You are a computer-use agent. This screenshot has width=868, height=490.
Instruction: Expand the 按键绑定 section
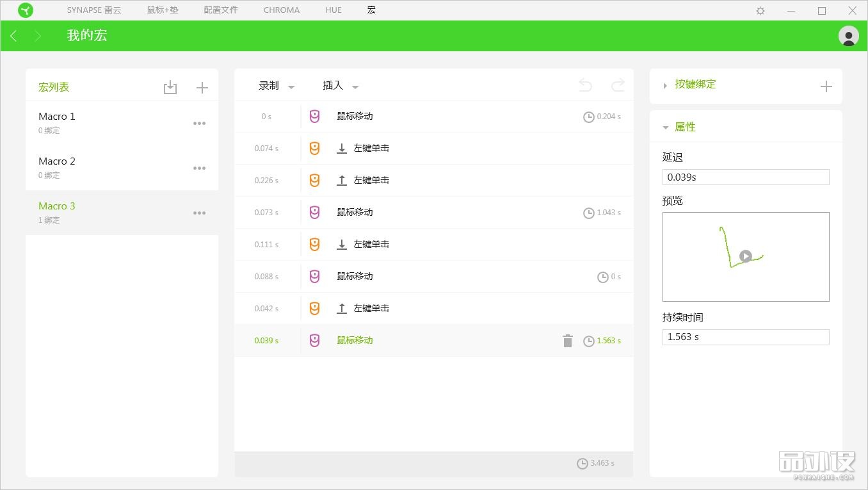665,84
